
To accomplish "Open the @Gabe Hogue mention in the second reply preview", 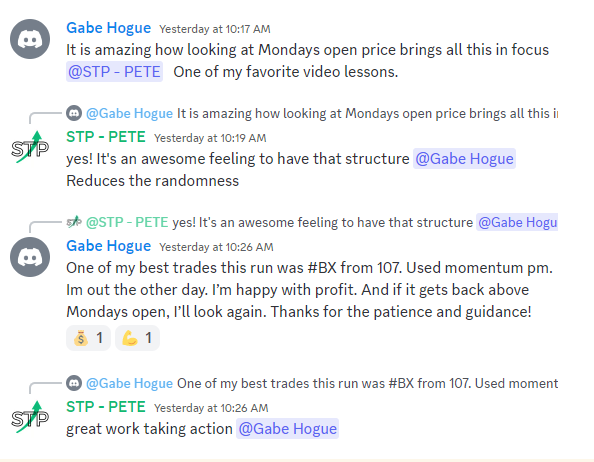I will 517,222.
